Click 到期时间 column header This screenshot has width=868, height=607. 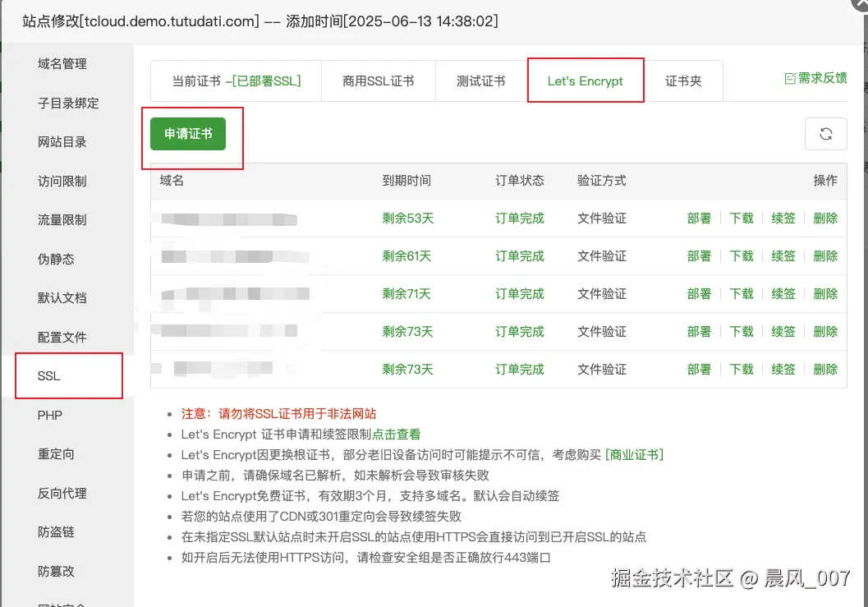pyautogui.click(x=406, y=181)
